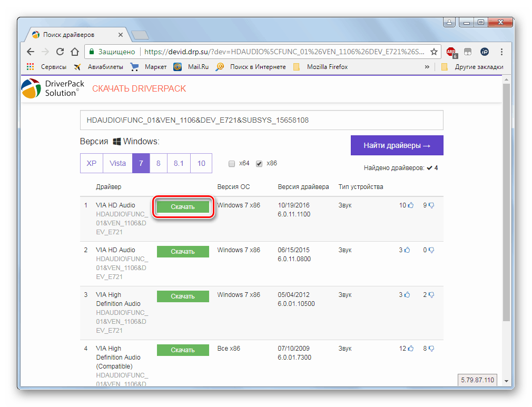Viewport: 532px width, 407px height.
Task: Select the XP Windows version tab
Action: pyautogui.click(x=92, y=163)
